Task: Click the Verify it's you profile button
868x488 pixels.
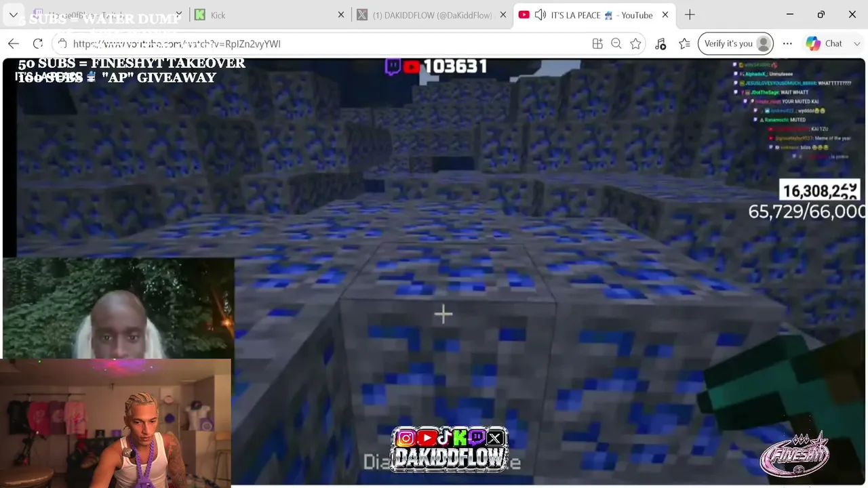Action: [x=736, y=43]
